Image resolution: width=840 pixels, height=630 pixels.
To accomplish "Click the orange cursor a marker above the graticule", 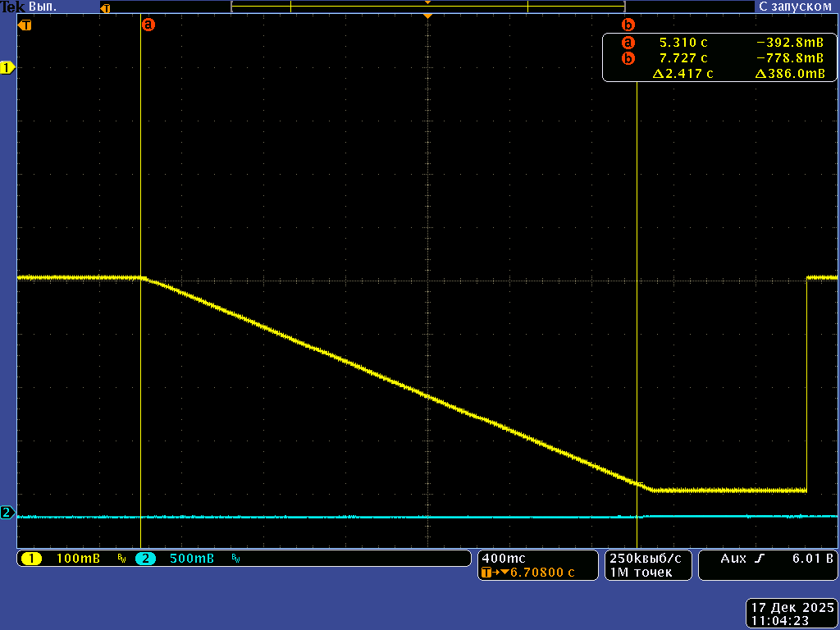I will (x=148, y=25).
